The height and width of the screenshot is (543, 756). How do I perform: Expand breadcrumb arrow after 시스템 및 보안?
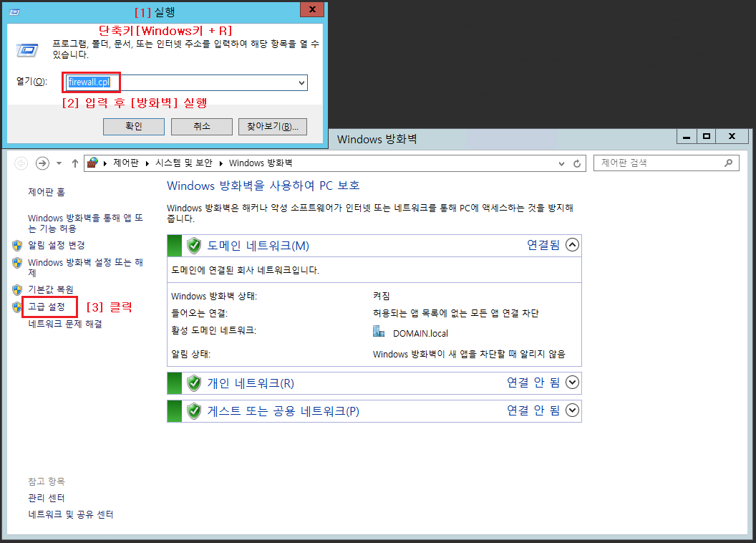click(220, 163)
